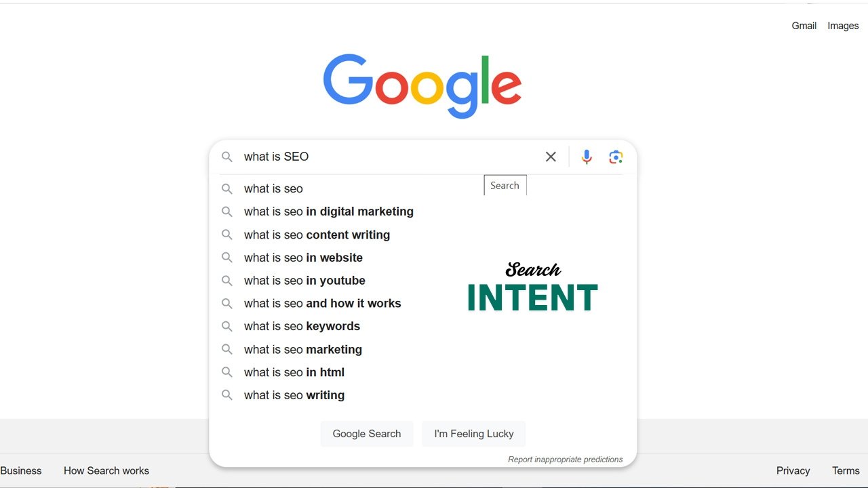868x488 pixels.
Task: Click the search icon beside 'what is seo keywords'
Action: coord(227,326)
